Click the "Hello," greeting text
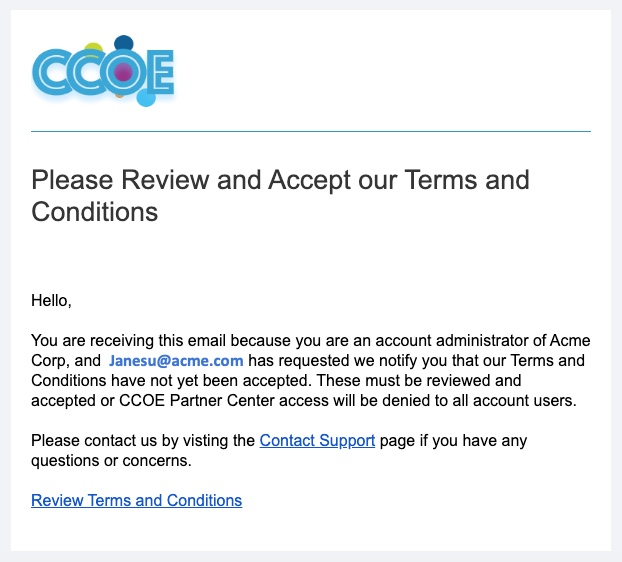 click(52, 300)
